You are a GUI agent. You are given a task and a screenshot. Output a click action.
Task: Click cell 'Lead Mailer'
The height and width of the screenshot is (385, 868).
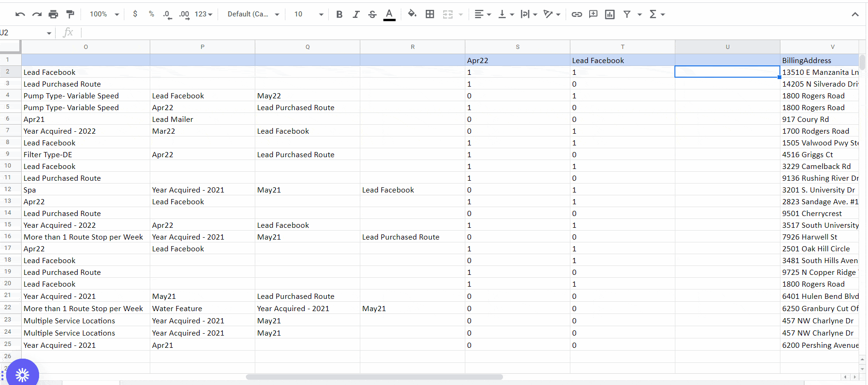pyautogui.click(x=203, y=119)
